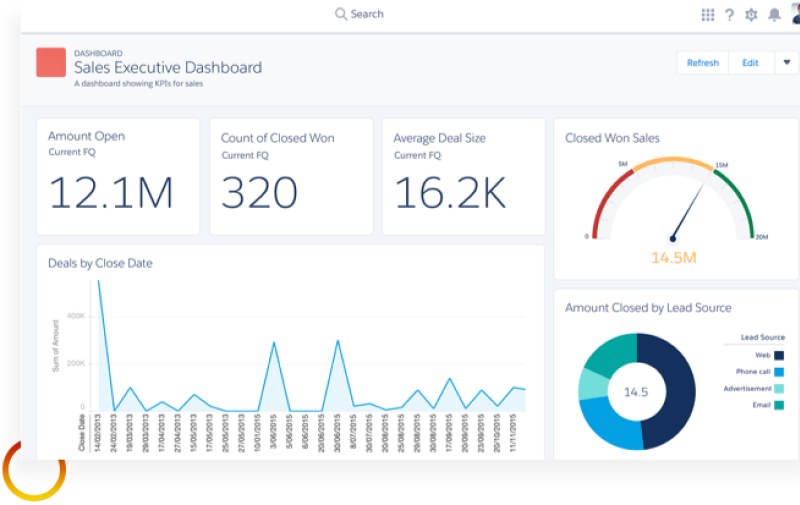Image resolution: width=800 pixels, height=505 pixels.
Task: Select the Email legend color swatch
Action: [778, 405]
